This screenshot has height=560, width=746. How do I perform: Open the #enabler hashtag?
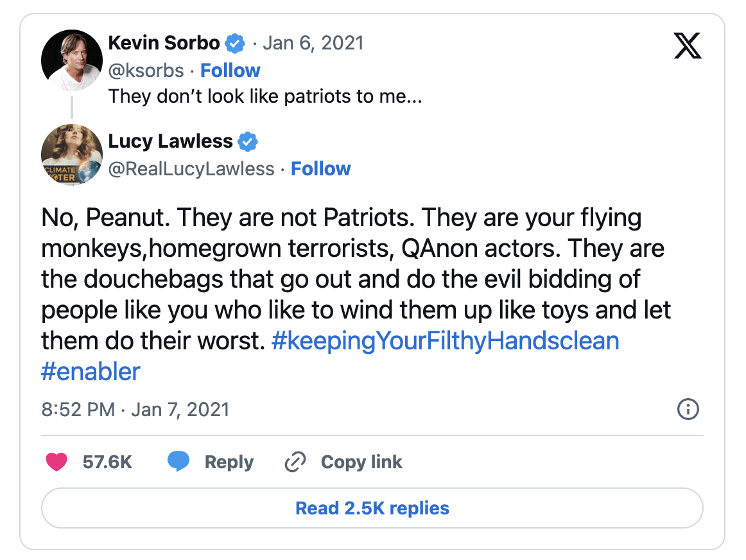[91, 371]
